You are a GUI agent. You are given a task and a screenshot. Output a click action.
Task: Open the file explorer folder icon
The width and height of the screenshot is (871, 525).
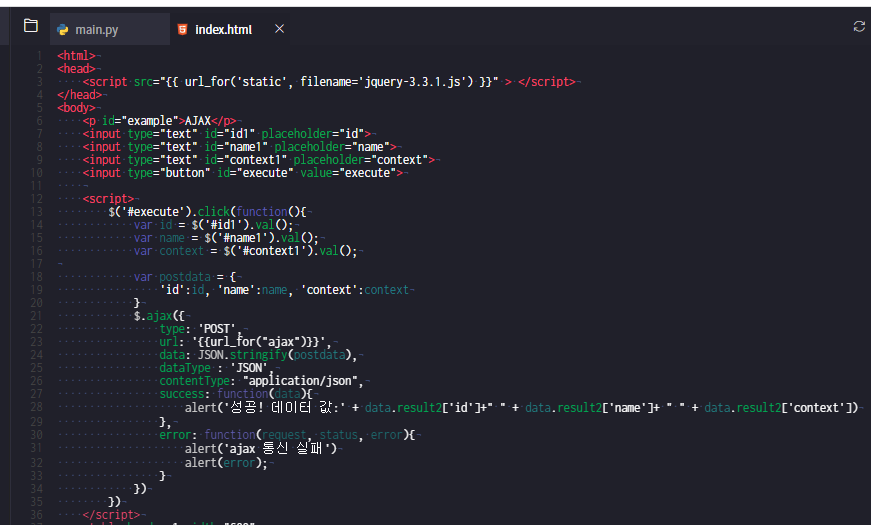pos(31,26)
